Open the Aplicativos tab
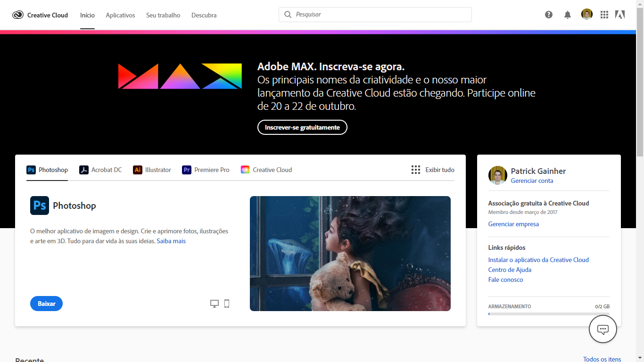Viewport: 644px width, 362px height. pos(120,15)
